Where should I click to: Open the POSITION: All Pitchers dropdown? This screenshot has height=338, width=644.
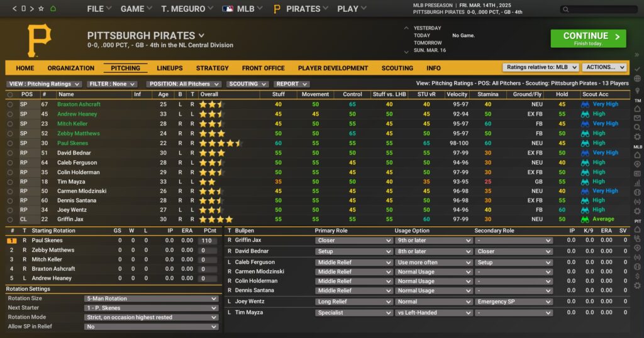tap(184, 84)
